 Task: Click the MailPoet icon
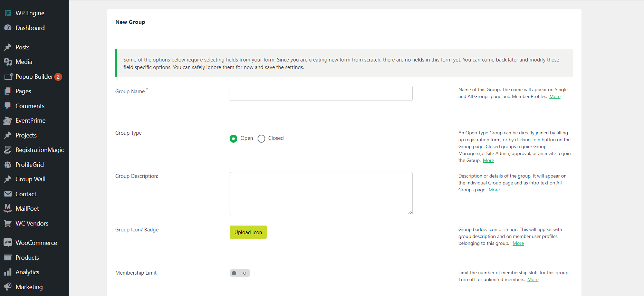pos(8,208)
